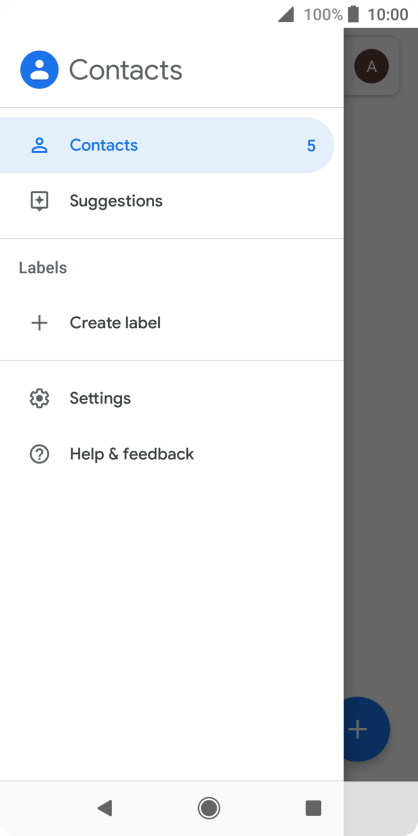Select the person icon beside Contacts
The image size is (418, 836).
39,145
